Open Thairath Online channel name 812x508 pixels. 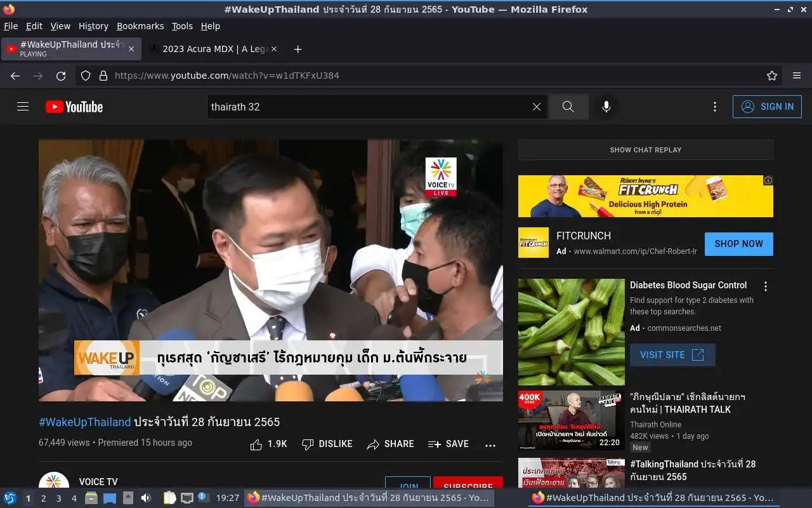pyautogui.click(x=655, y=425)
